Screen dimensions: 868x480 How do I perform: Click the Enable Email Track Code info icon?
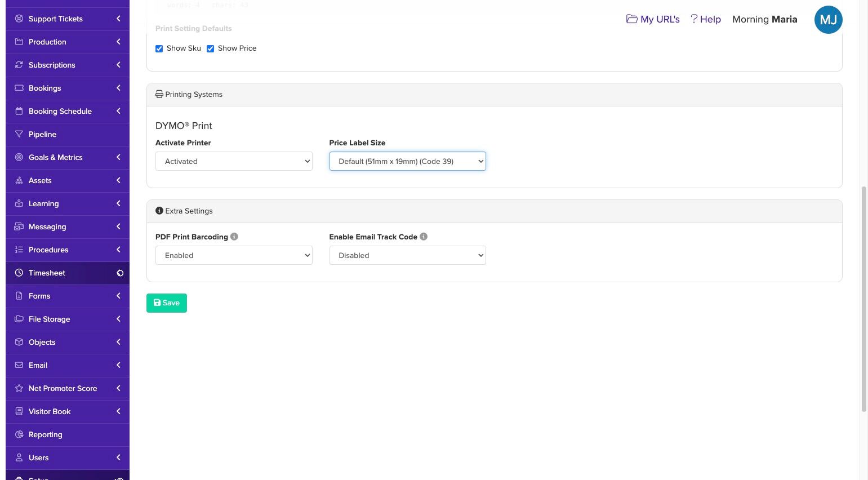click(424, 237)
